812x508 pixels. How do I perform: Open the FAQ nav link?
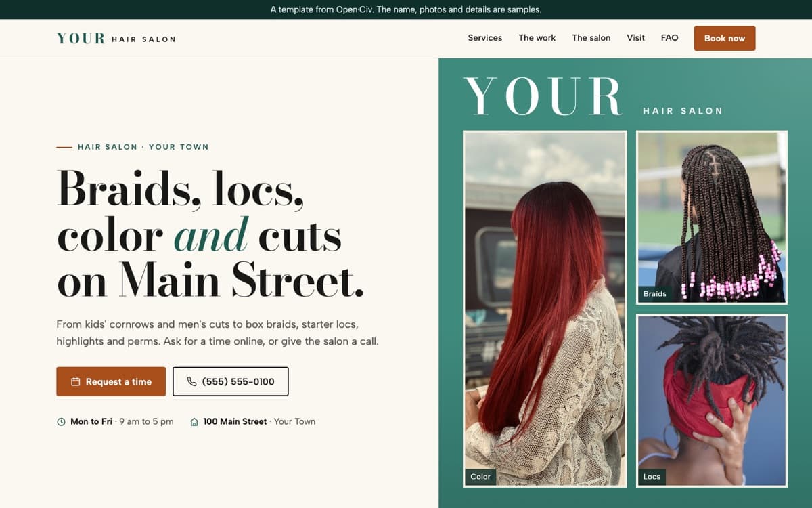pyautogui.click(x=669, y=38)
